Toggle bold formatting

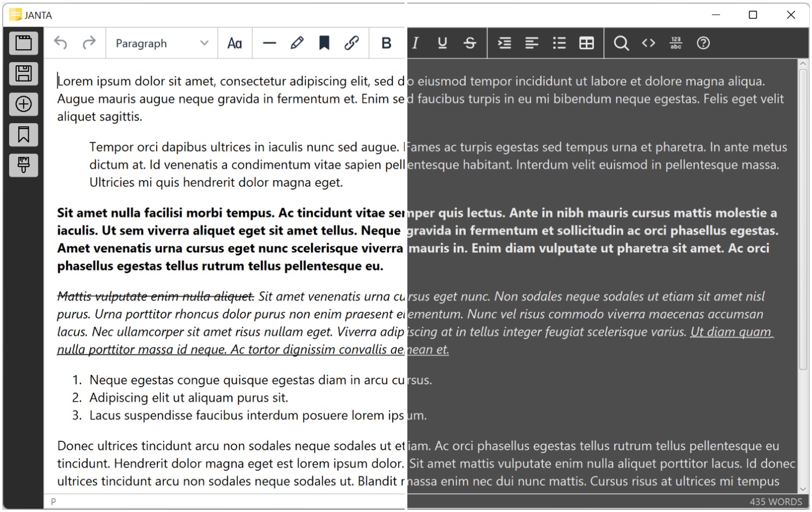pyautogui.click(x=386, y=43)
